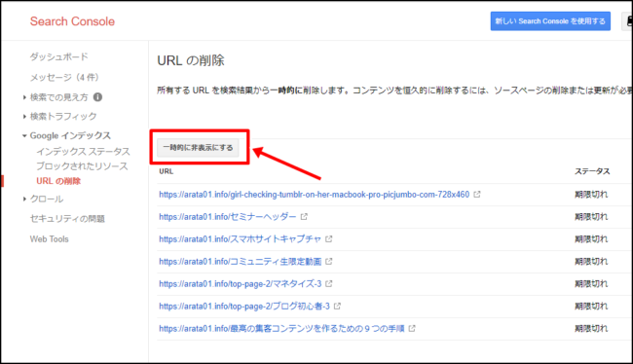Open Web Tools in sidebar

pyautogui.click(x=50, y=238)
